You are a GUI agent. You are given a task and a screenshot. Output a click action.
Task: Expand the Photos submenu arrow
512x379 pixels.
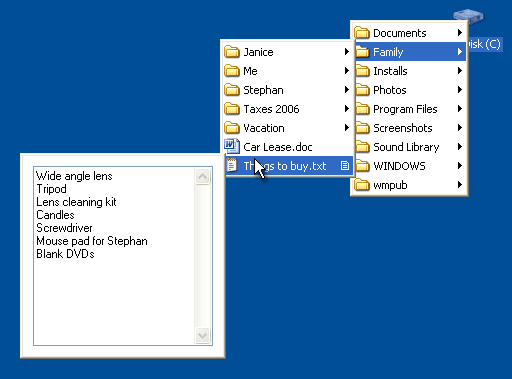460,90
